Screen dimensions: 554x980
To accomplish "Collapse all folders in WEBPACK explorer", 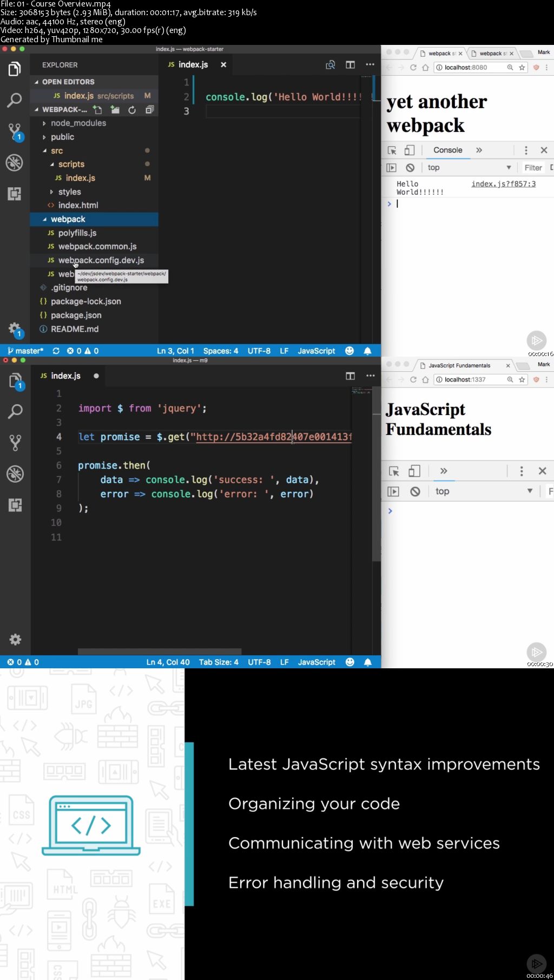I will [x=149, y=110].
